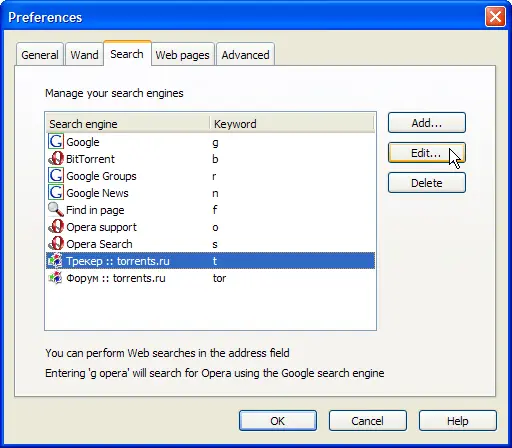Click keyword 'o' for Opera support
Image resolution: width=512 pixels, height=448 pixels.
(215, 227)
